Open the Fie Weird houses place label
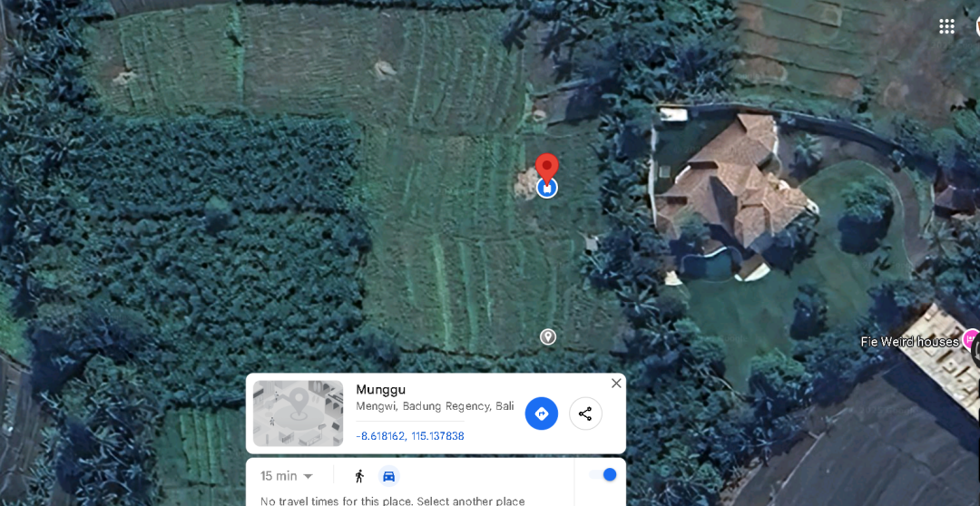This screenshot has height=506, width=980. point(909,342)
